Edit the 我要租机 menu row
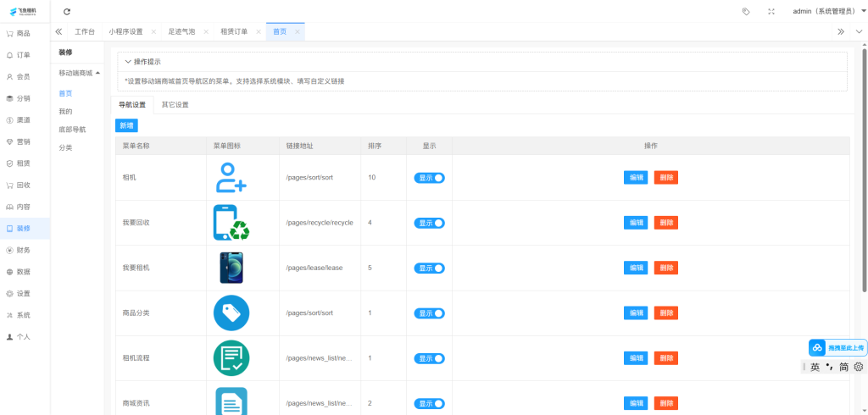Viewport: 868px width, 415px height. pyautogui.click(x=636, y=268)
